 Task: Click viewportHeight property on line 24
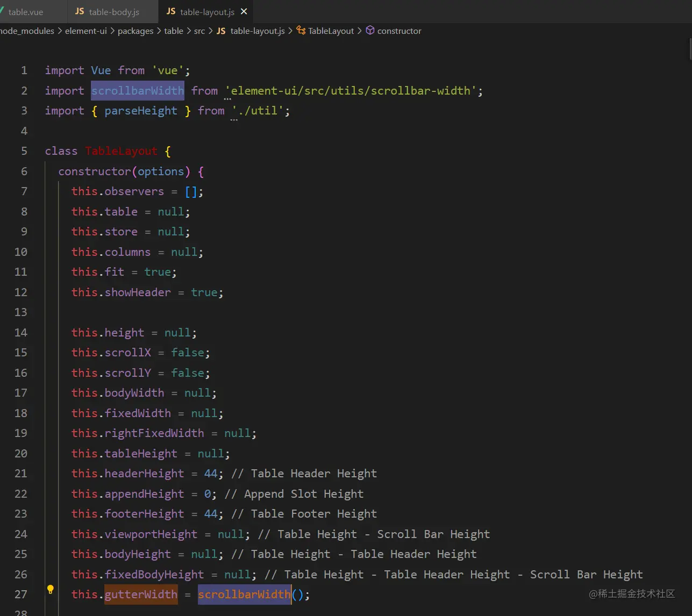tap(151, 534)
